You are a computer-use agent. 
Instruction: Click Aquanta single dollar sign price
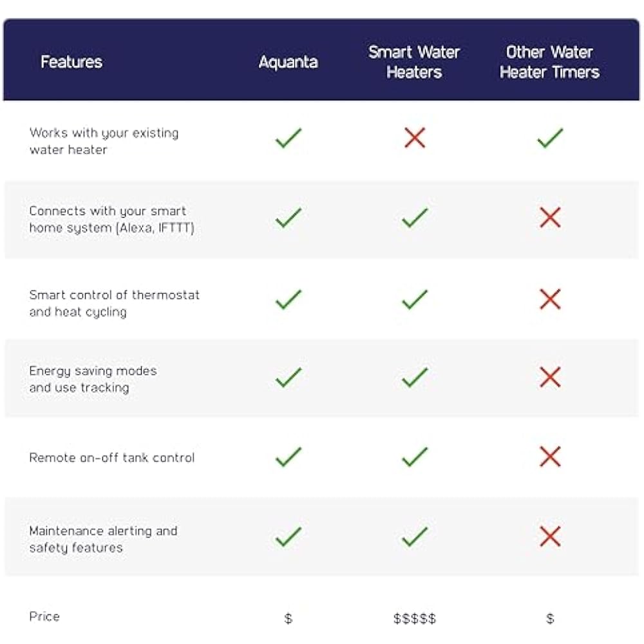(x=289, y=619)
